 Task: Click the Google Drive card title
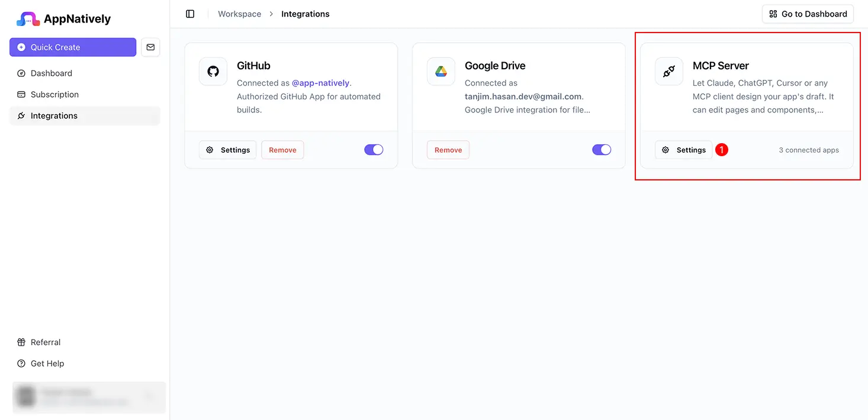(x=495, y=66)
